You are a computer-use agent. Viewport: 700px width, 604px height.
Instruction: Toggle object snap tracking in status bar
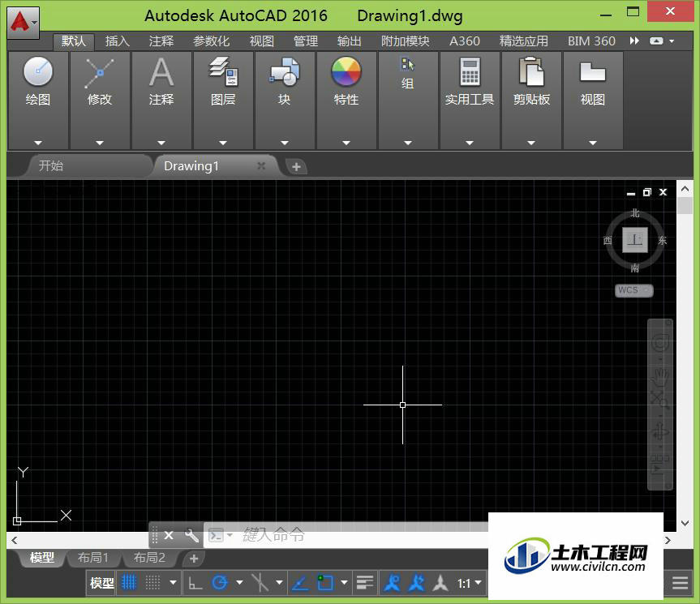click(300, 583)
